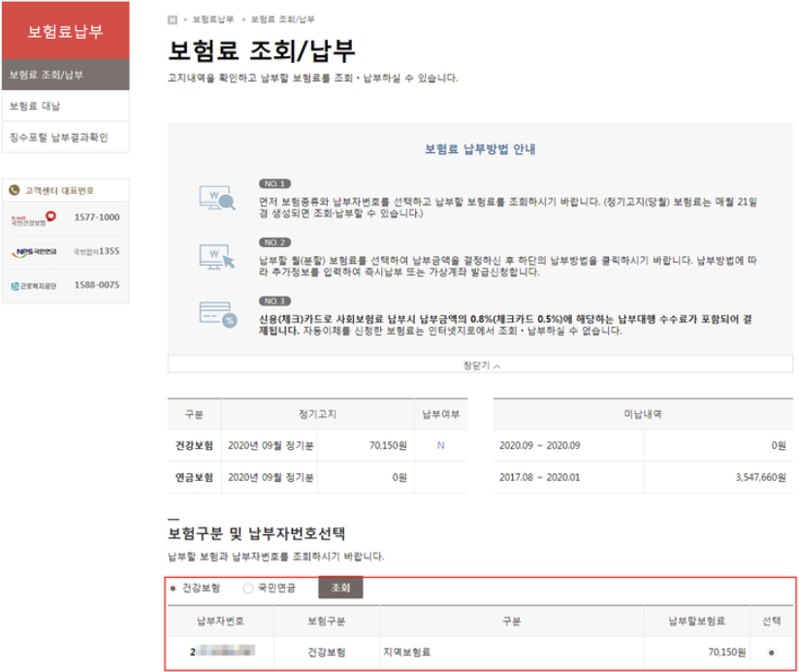The image size is (799, 672).
Task: Click phone number 1588-0075
Action: (x=97, y=285)
